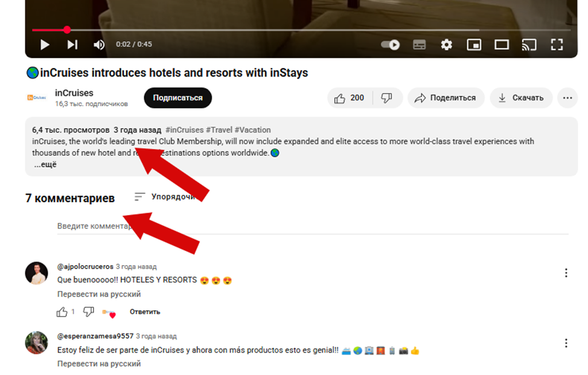Screen dimensions: 588x375
Task: Click esperanzamesa9557 comment timestamp
Action: [156, 336]
